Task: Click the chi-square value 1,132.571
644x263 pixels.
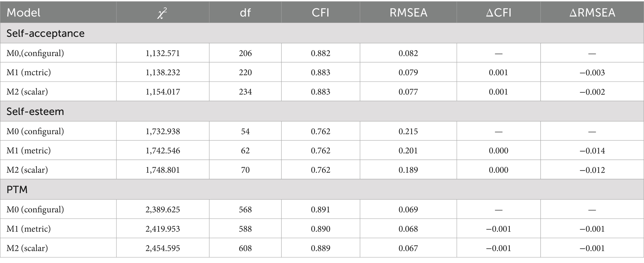Action: [x=163, y=53]
